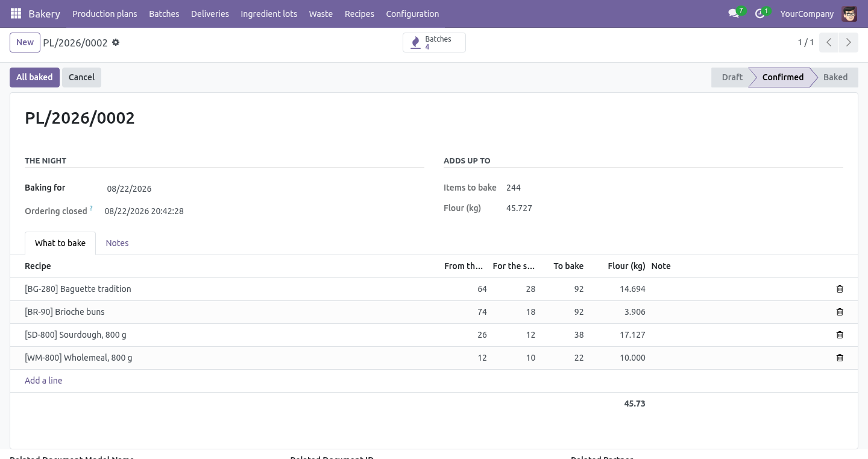Open the apps grid menu icon
Image resolution: width=868 pixels, height=459 pixels.
coord(16,13)
